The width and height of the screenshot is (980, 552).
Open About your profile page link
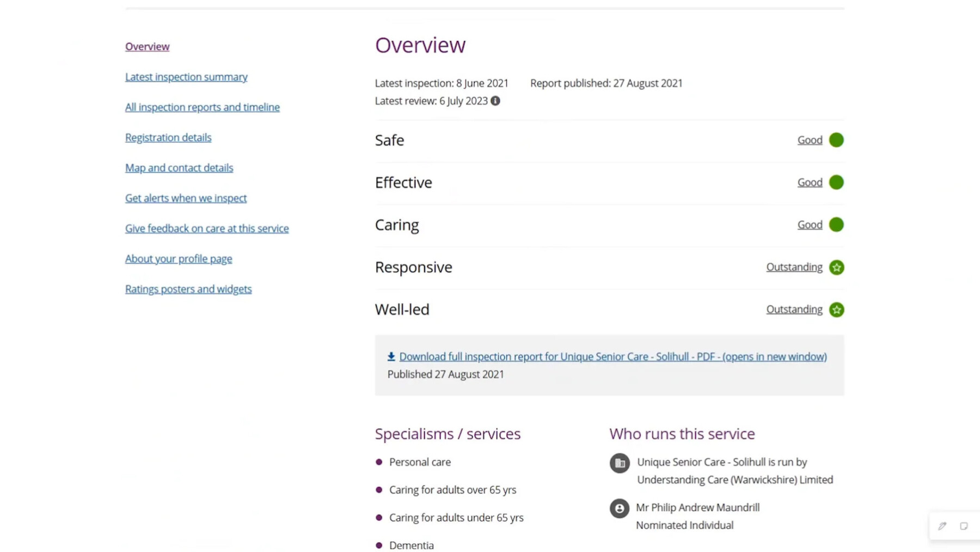click(x=179, y=259)
